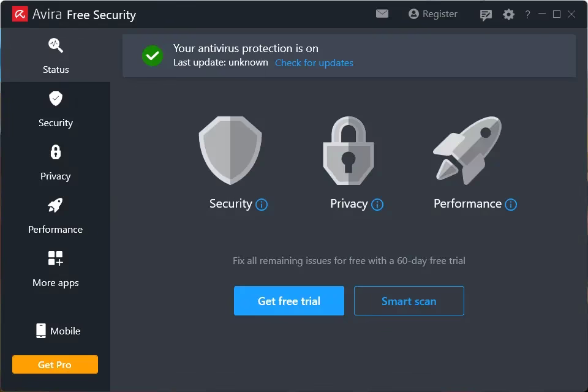The height and width of the screenshot is (392, 588).
Task: Click the question mark help icon
Action: tap(527, 15)
